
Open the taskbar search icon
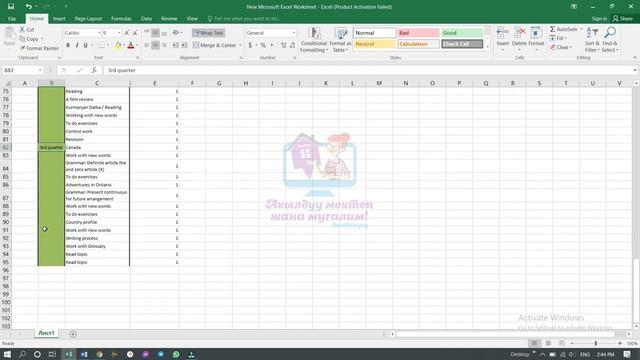[22, 354]
